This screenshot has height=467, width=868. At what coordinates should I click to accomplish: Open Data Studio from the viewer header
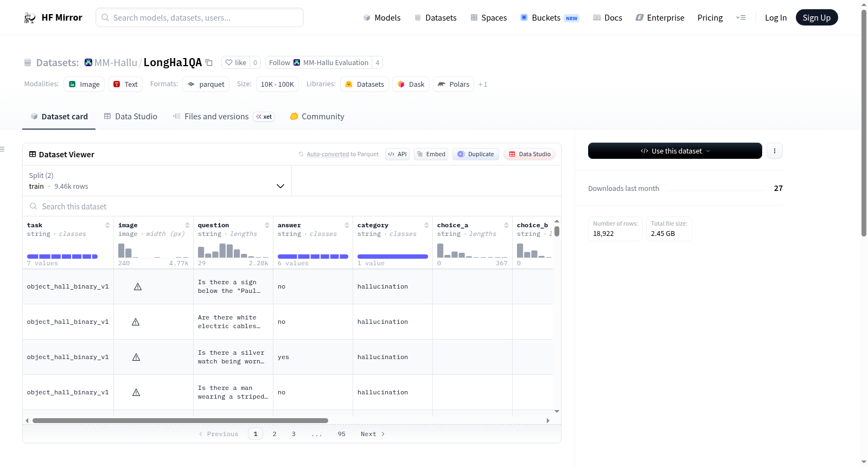point(529,154)
